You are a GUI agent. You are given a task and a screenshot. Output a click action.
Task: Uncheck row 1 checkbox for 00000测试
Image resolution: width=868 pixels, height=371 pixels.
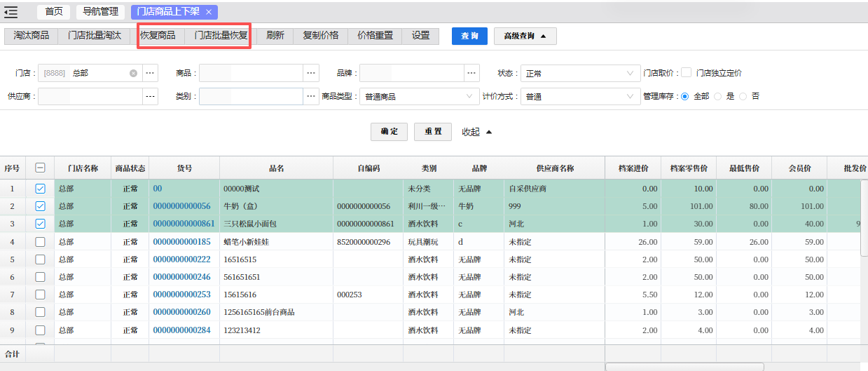tap(40, 189)
